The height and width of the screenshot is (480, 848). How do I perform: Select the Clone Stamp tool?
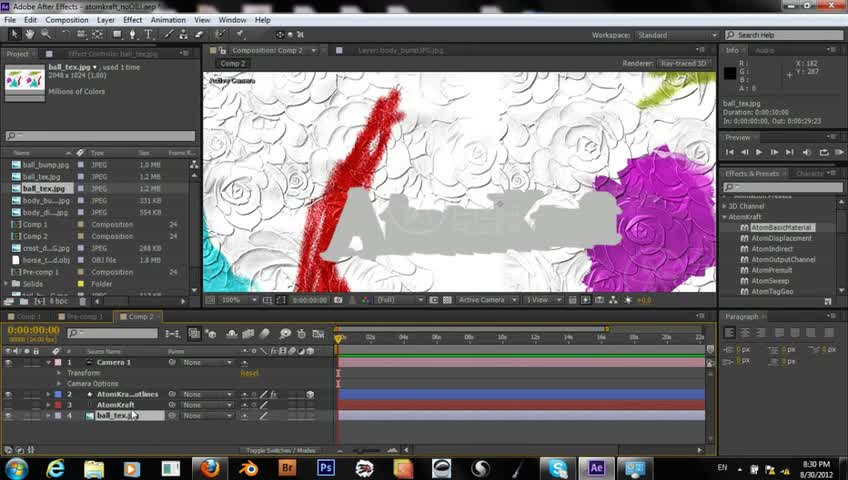coord(183,34)
